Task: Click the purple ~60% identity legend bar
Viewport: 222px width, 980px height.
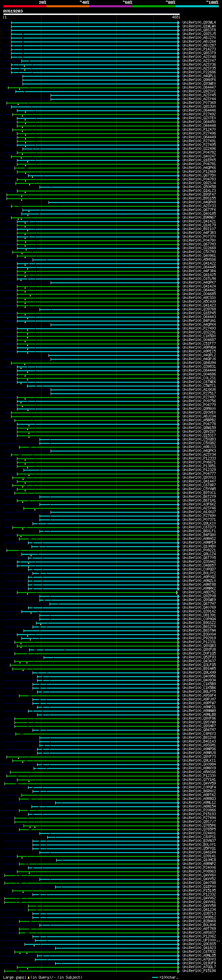Action: [111, 6]
